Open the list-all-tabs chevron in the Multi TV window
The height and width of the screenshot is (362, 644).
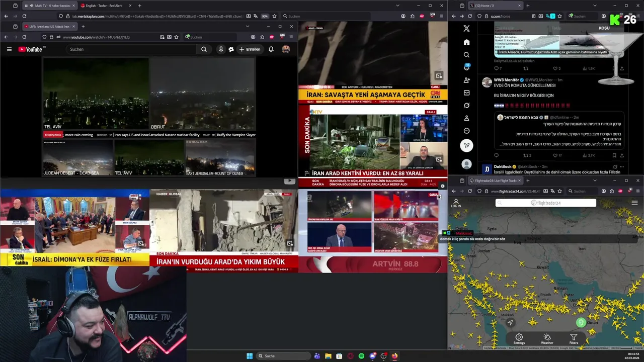click(397, 6)
